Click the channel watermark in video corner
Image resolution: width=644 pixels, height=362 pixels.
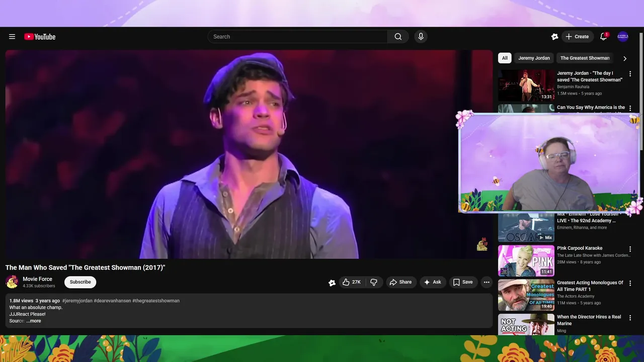click(x=482, y=244)
